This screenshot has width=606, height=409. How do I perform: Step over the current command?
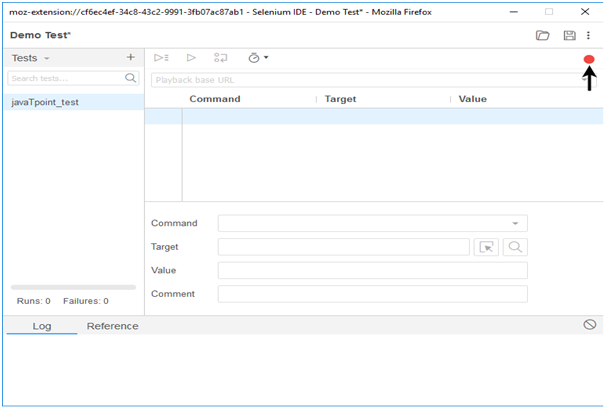[x=220, y=58]
